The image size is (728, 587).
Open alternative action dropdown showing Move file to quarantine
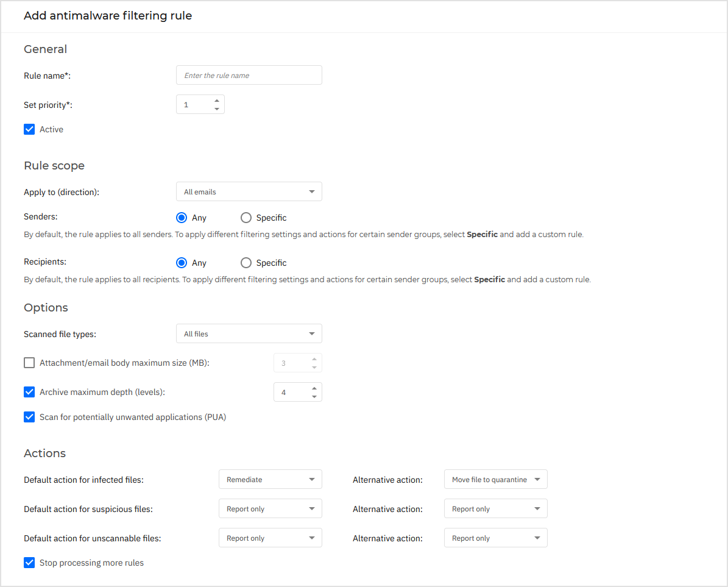point(495,479)
